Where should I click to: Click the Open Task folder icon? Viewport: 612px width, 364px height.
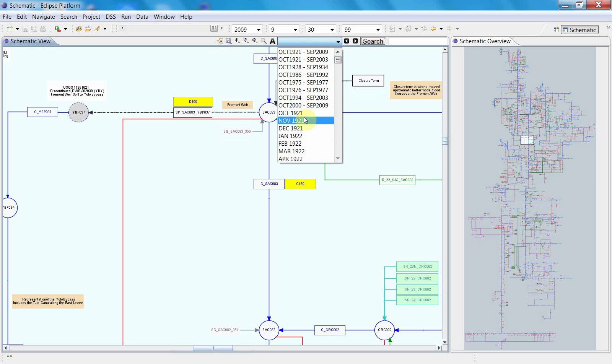88,29
